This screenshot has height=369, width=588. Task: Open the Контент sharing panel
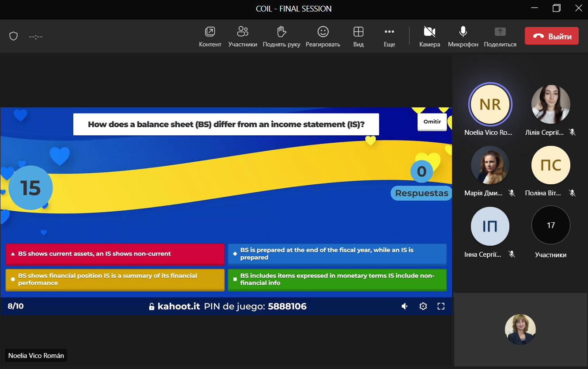pos(210,36)
